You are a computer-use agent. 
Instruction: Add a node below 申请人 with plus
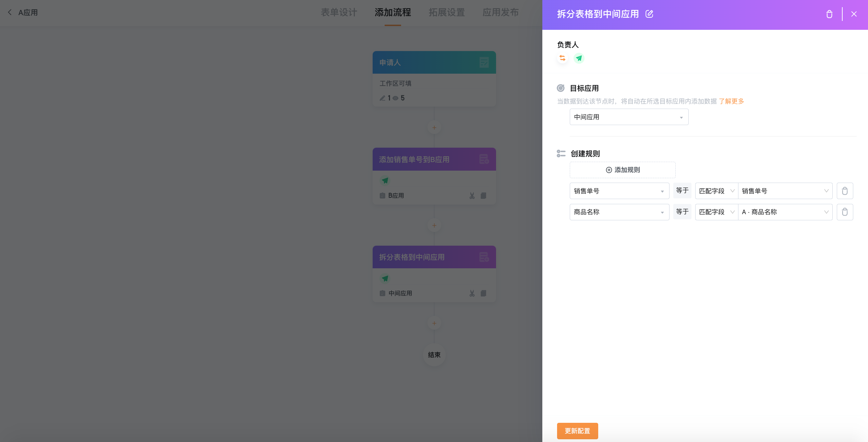click(434, 127)
